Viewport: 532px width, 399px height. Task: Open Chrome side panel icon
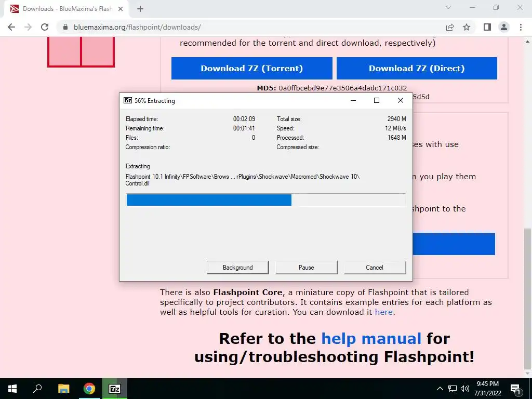[x=487, y=27]
